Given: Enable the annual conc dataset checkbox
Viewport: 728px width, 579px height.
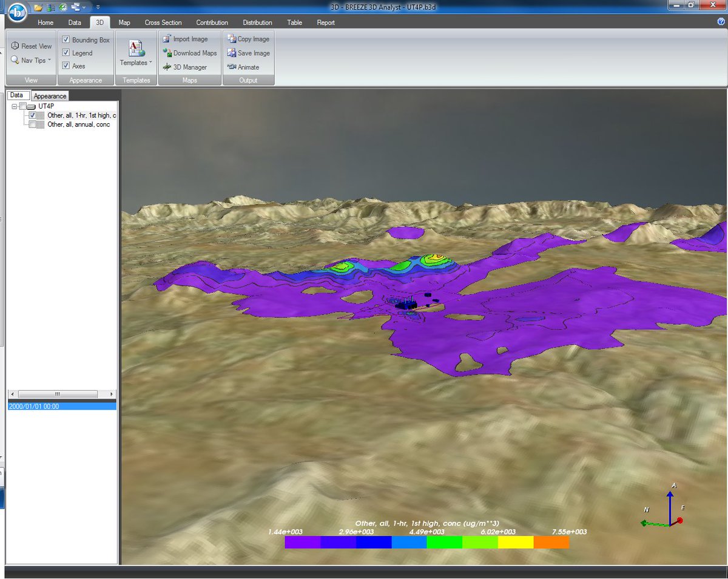Looking at the screenshot, I should coord(33,124).
